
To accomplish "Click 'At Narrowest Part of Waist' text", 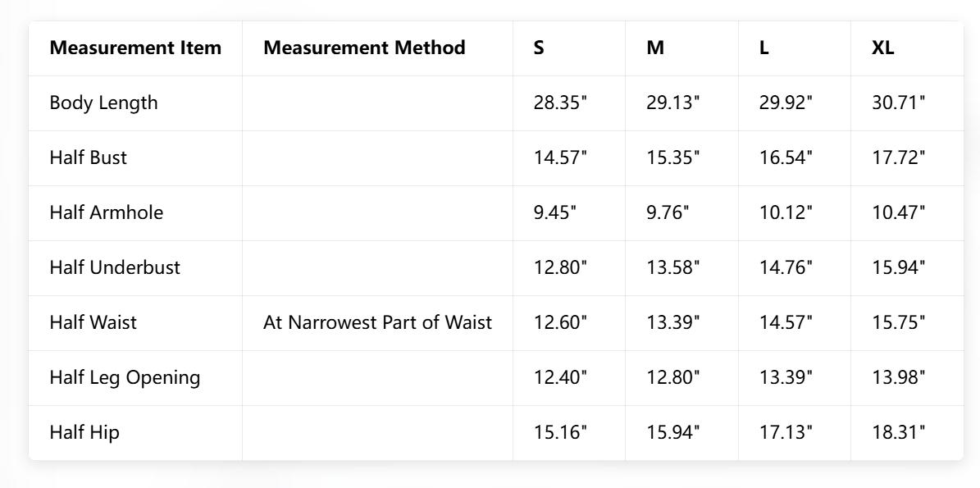I will 377,322.
